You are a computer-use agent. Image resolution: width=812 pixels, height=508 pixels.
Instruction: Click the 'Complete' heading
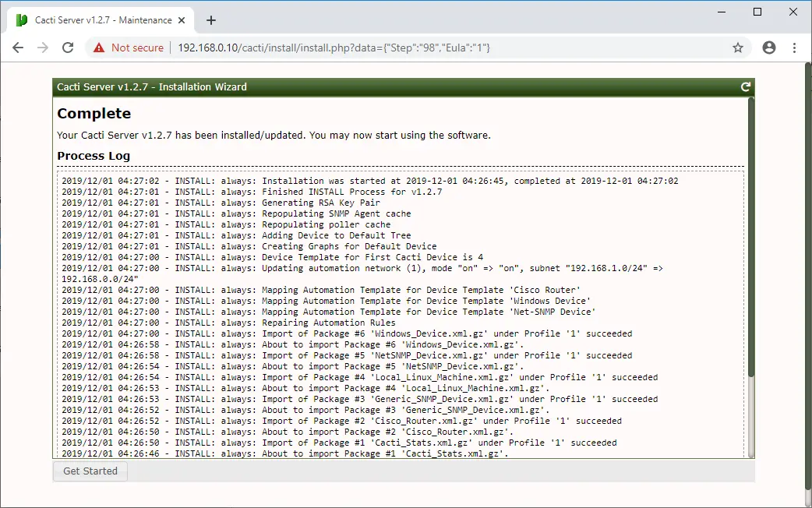94,114
